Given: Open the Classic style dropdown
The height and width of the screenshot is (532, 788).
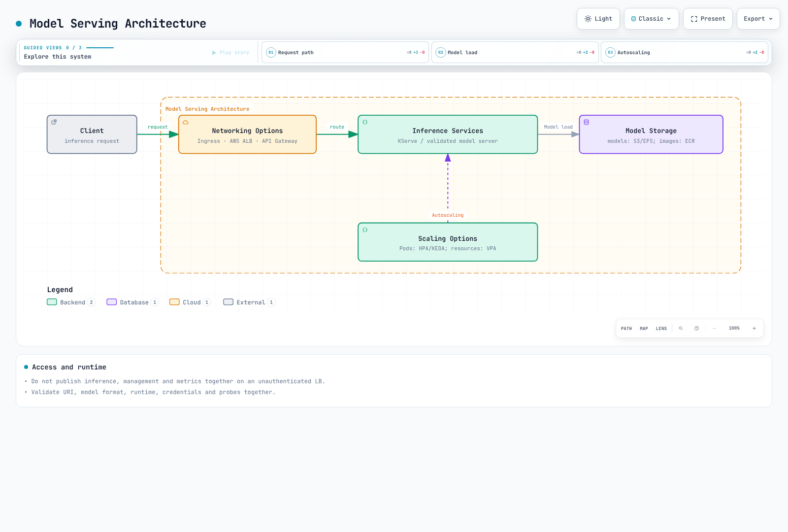Looking at the screenshot, I should pyautogui.click(x=651, y=19).
